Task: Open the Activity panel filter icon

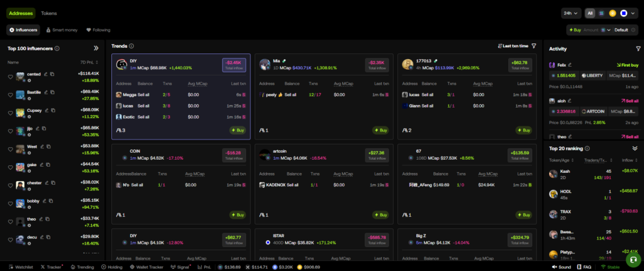Action: (638, 48)
